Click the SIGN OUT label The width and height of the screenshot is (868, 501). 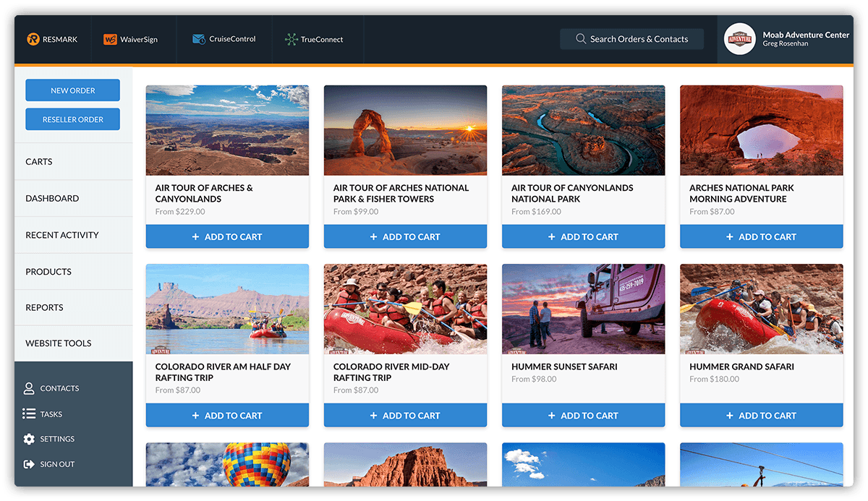[x=57, y=464]
